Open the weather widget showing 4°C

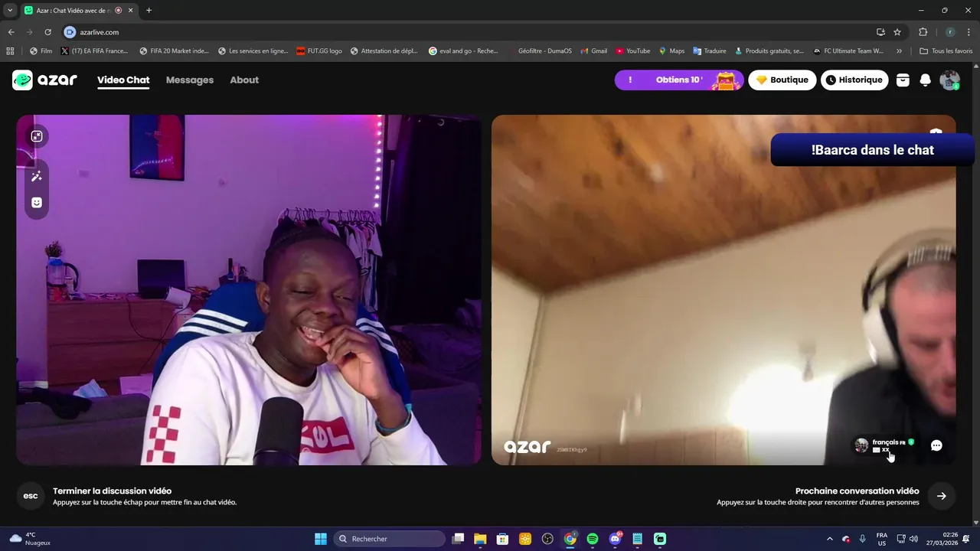tap(29, 539)
